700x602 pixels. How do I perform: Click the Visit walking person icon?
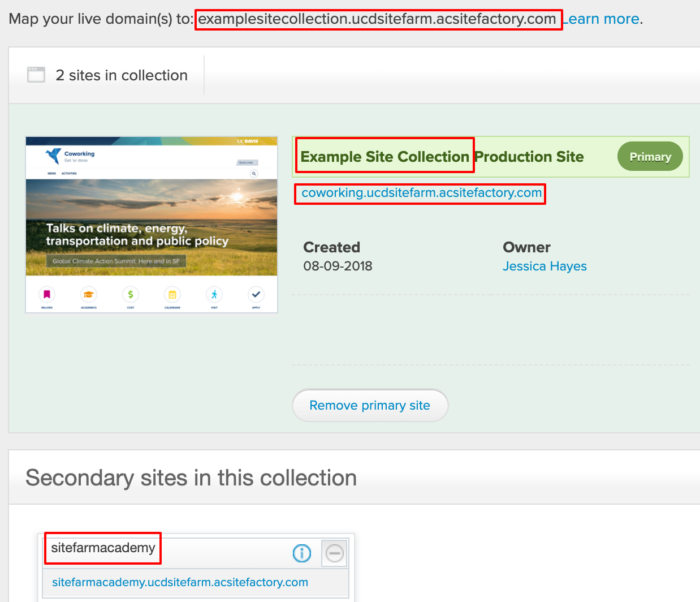click(x=214, y=294)
